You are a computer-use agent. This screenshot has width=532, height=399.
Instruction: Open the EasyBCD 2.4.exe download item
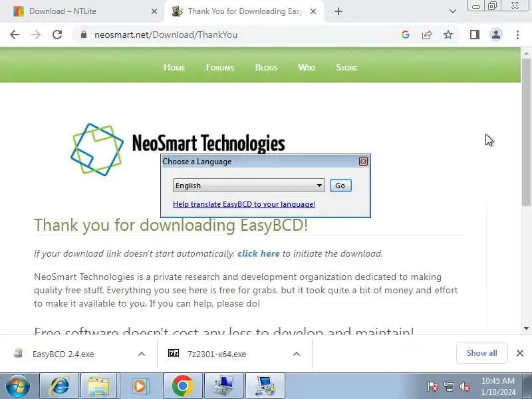click(63, 354)
